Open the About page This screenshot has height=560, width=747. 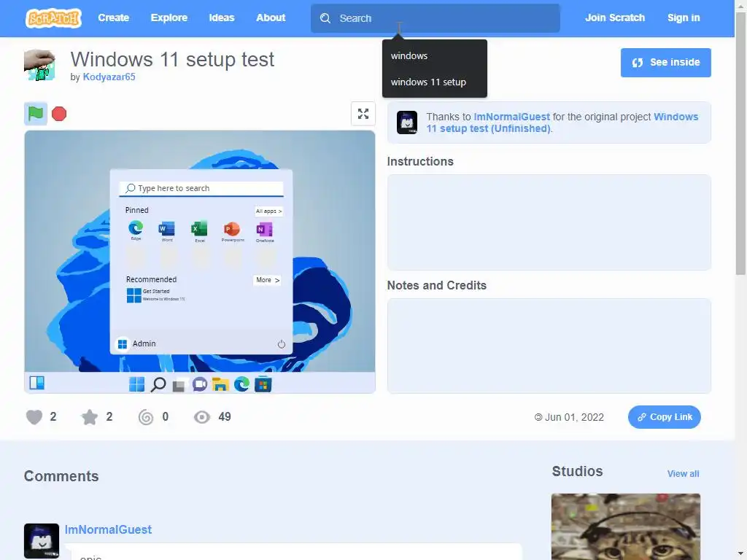(271, 17)
